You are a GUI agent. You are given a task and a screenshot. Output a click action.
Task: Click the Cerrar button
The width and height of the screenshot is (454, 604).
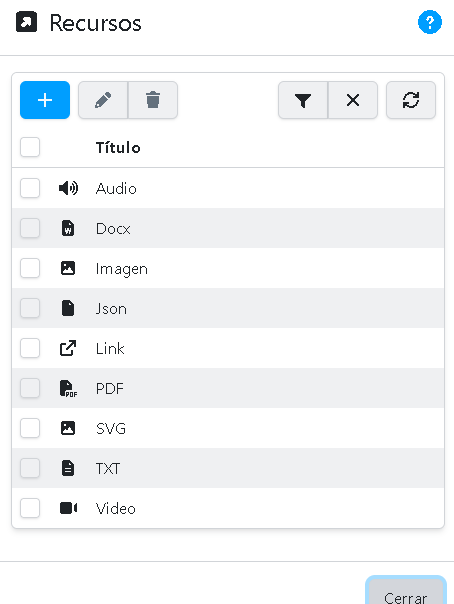(x=406, y=593)
